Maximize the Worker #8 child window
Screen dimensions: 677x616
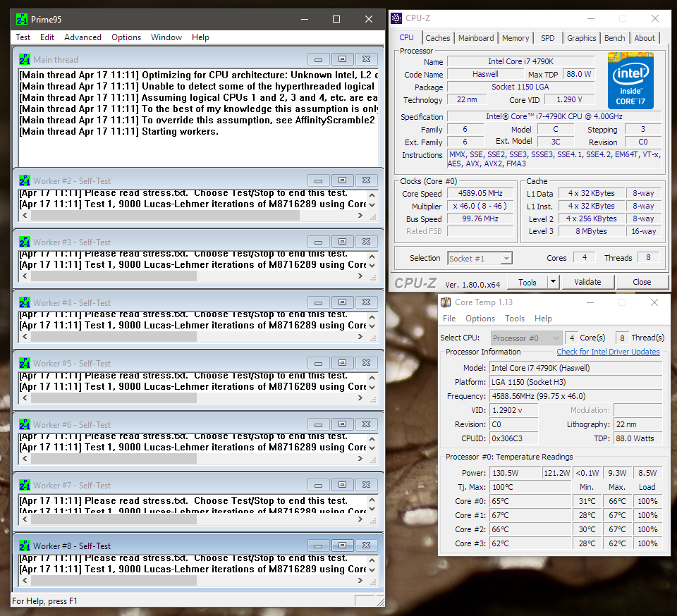[343, 546]
